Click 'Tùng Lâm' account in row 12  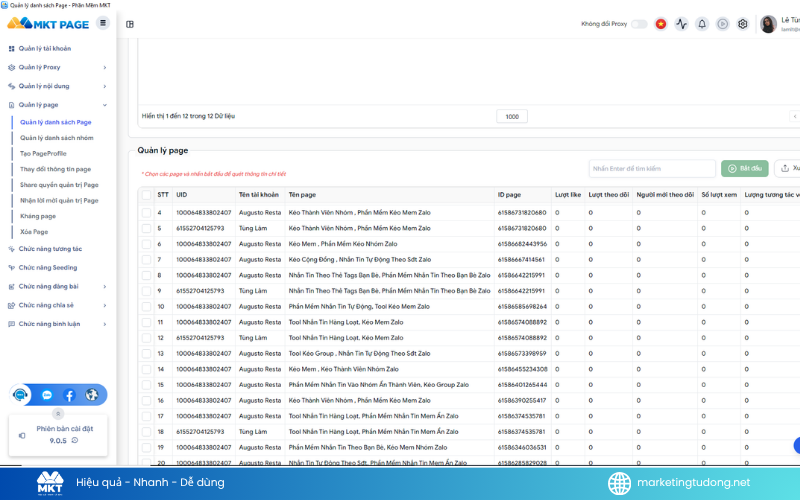point(253,338)
